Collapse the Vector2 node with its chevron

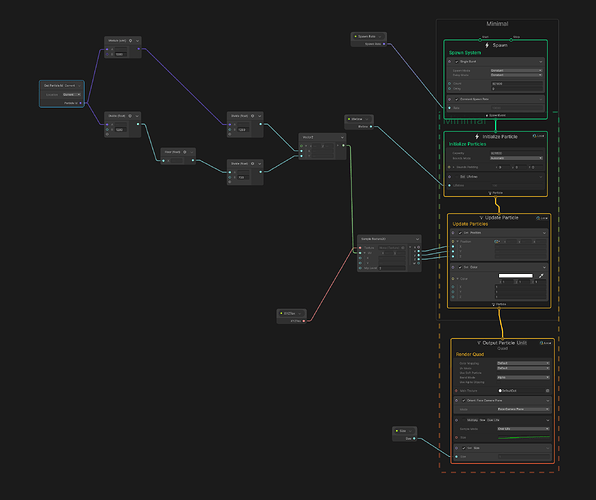coord(342,137)
